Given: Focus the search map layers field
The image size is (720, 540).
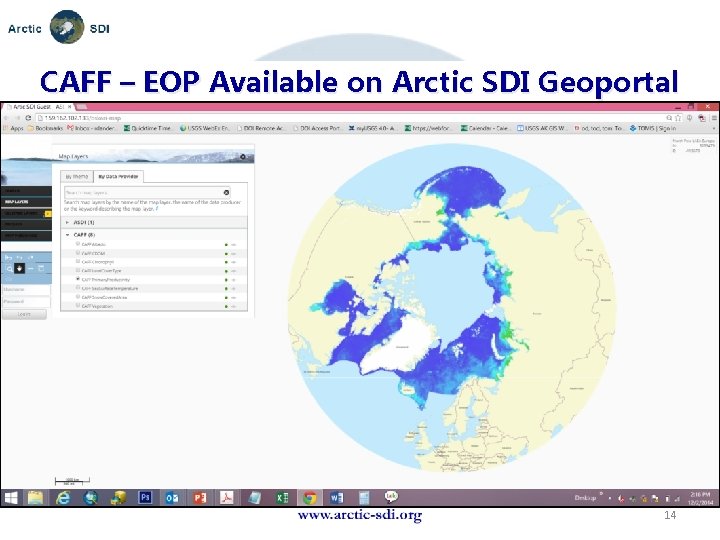Looking at the screenshot, I should 143,192.
